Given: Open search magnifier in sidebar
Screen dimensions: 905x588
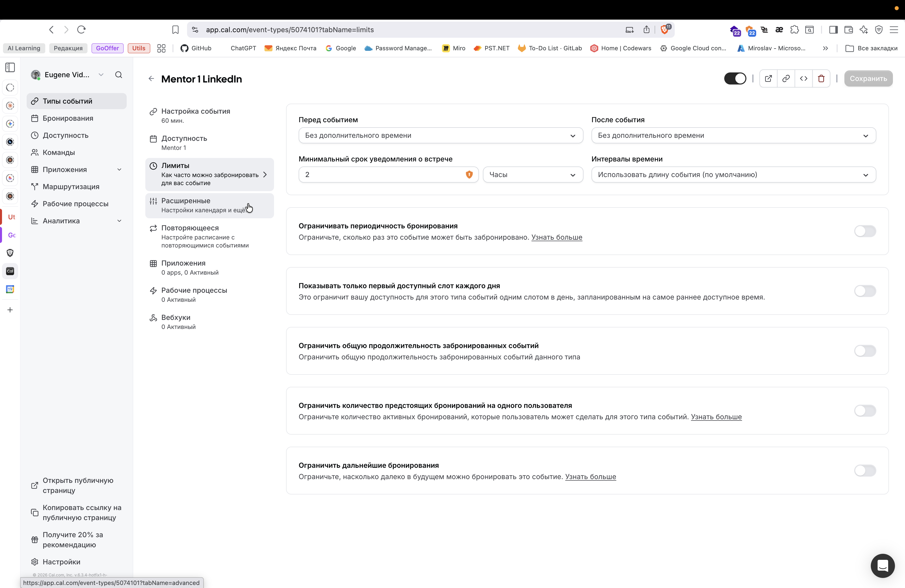Looking at the screenshot, I should point(119,75).
